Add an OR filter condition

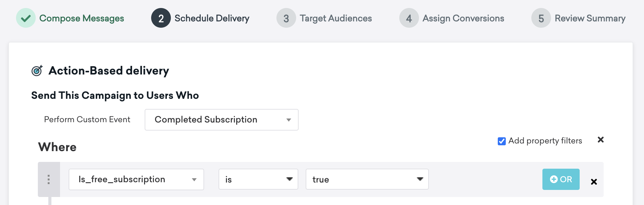(561, 179)
